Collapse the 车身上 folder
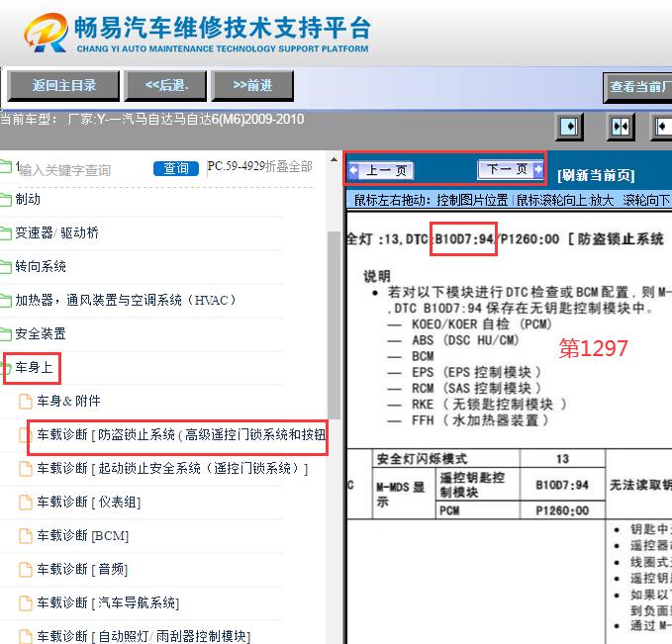672x644 pixels. pos(34,367)
